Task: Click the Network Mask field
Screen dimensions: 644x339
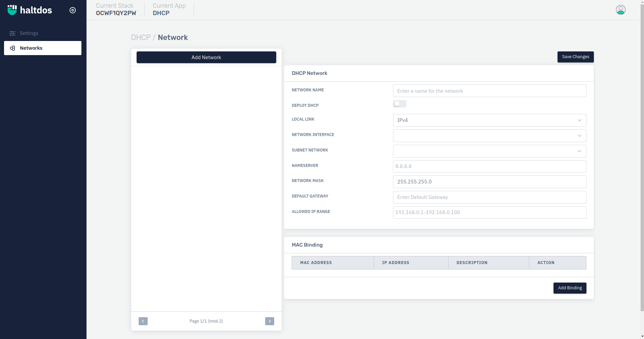Action: point(490,182)
